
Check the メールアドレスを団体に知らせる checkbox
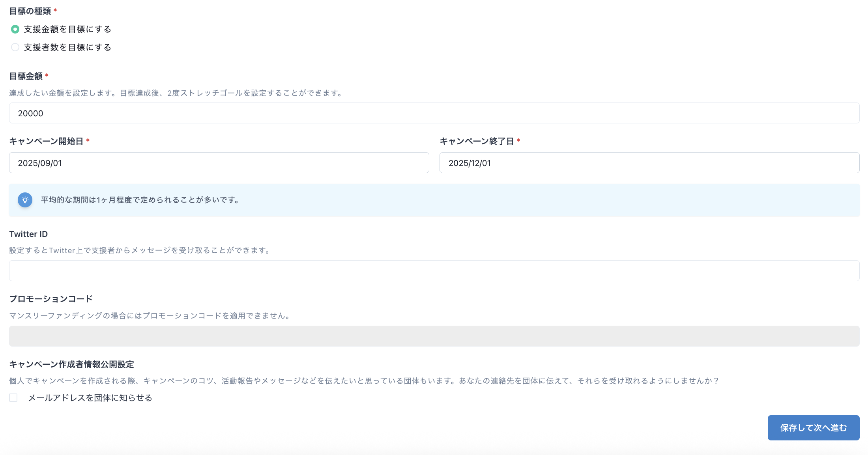[x=13, y=398]
